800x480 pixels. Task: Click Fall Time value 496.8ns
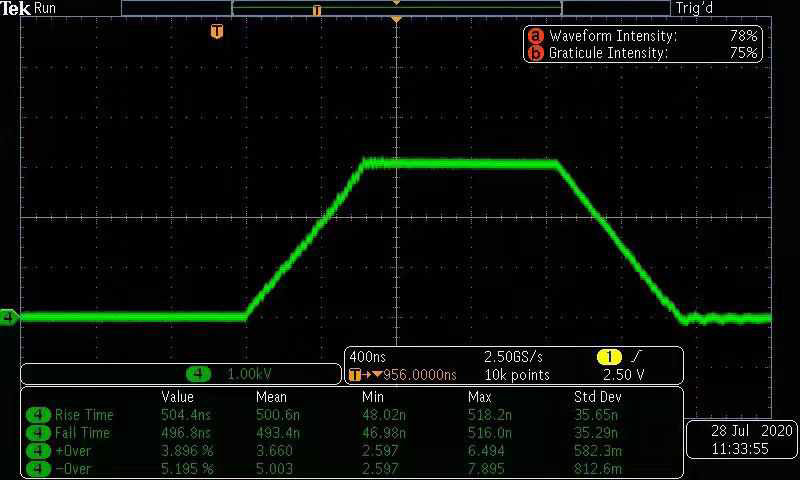(186, 433)
